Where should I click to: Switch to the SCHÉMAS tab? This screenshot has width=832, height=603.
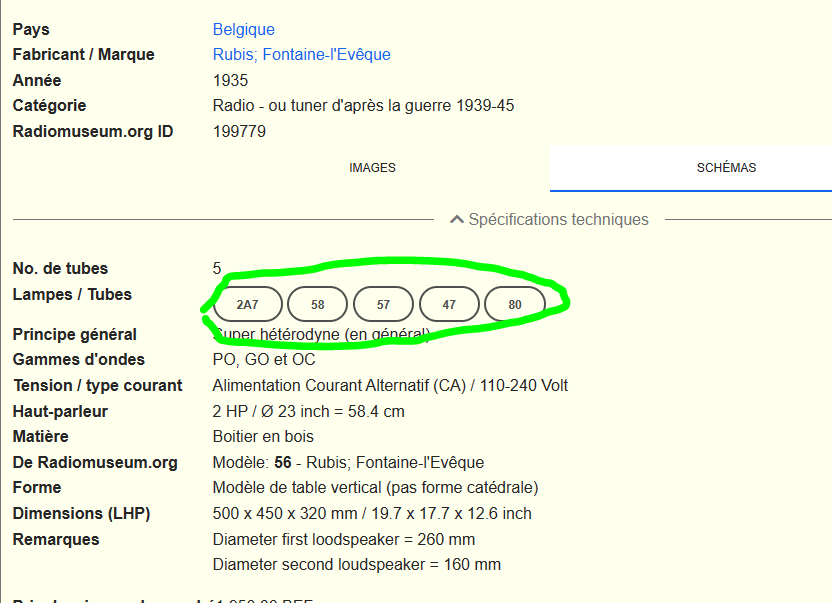coord(726,168)
